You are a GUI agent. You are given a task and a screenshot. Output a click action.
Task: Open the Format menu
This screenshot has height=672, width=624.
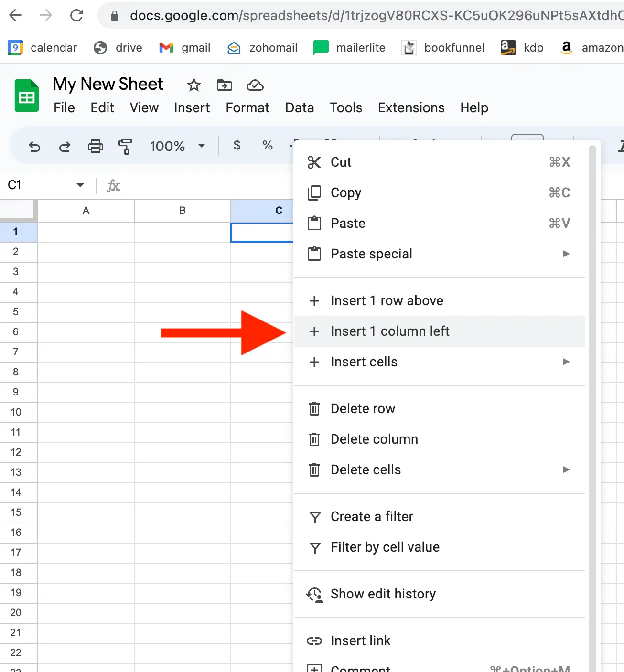click(x=247, y=107)
